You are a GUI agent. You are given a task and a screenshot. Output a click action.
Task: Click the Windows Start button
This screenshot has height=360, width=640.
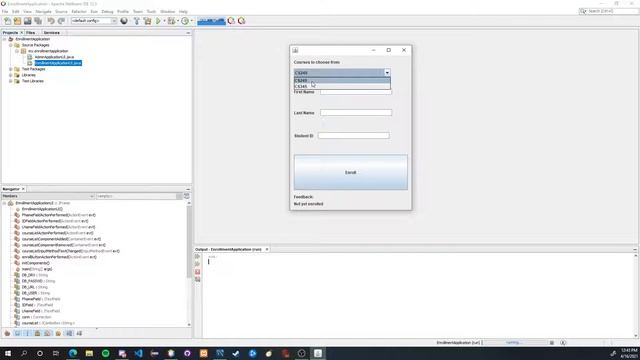point(8,353)
